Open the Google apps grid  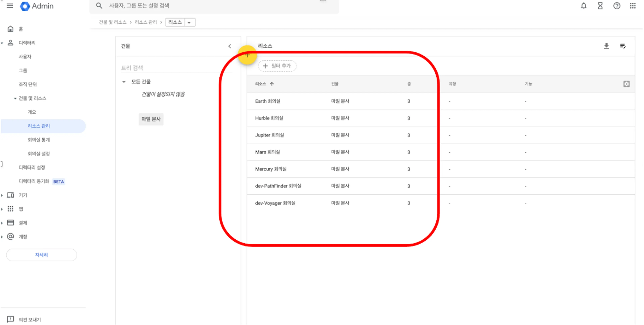(632, 6)
